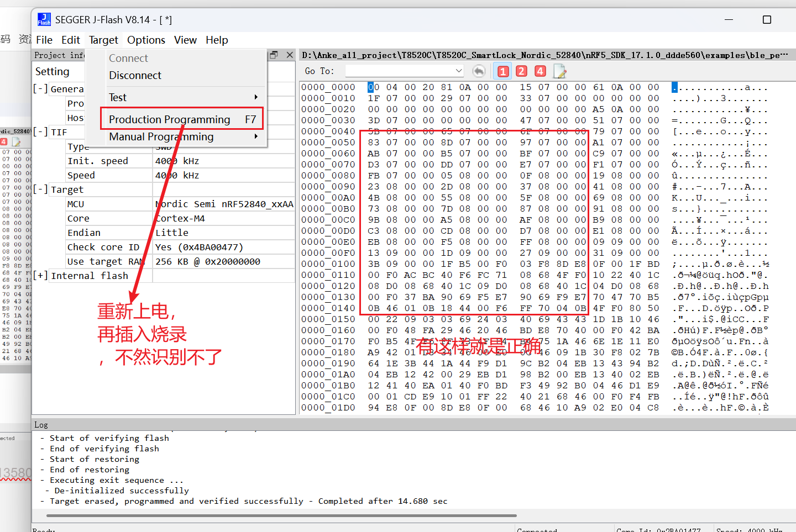This screenshot has height=532, width=796.
Task: Open the View menu
Action: tap(185, 40)
